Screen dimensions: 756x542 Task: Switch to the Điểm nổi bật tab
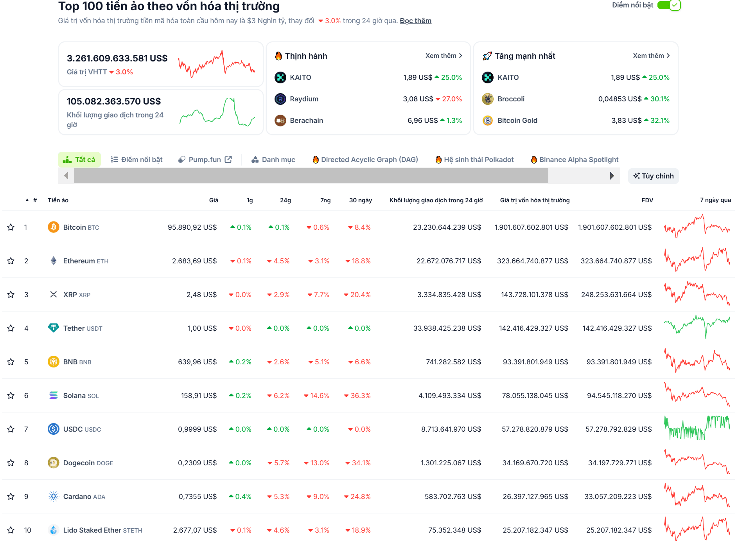tap(136, 160)
